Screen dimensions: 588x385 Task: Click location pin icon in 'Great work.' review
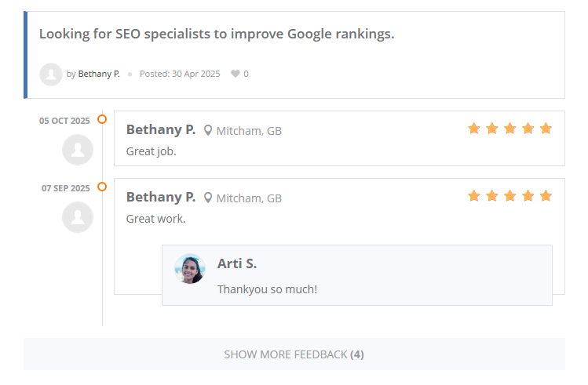[x=208, y=198]
